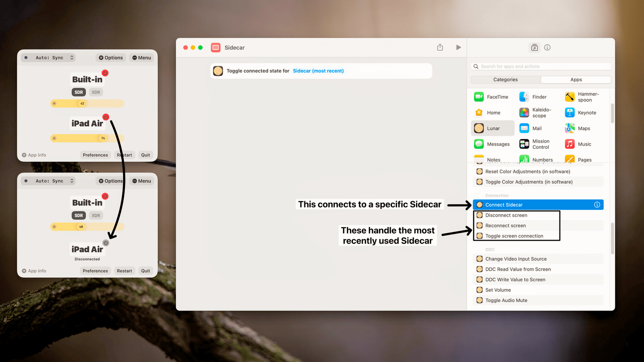The height and width of the screenshot is (362, 644).
Task: Add the DDC Write Value to Screen action
Action: click(x=538, y=280)
